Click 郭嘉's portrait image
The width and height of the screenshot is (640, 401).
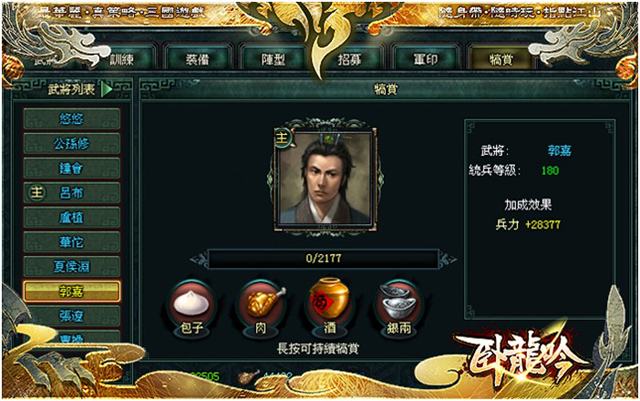(x=325, y=178)
